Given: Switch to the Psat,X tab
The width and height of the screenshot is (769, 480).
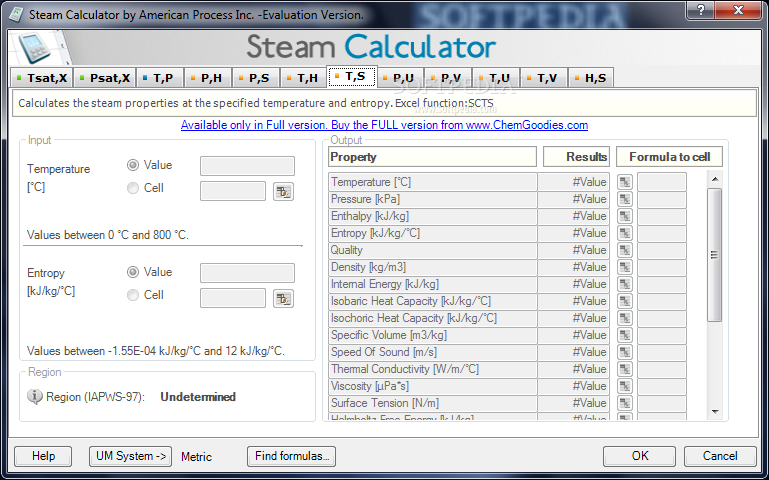Looking at the screenshot, I should pyautogui.click(x=105, y=78).
